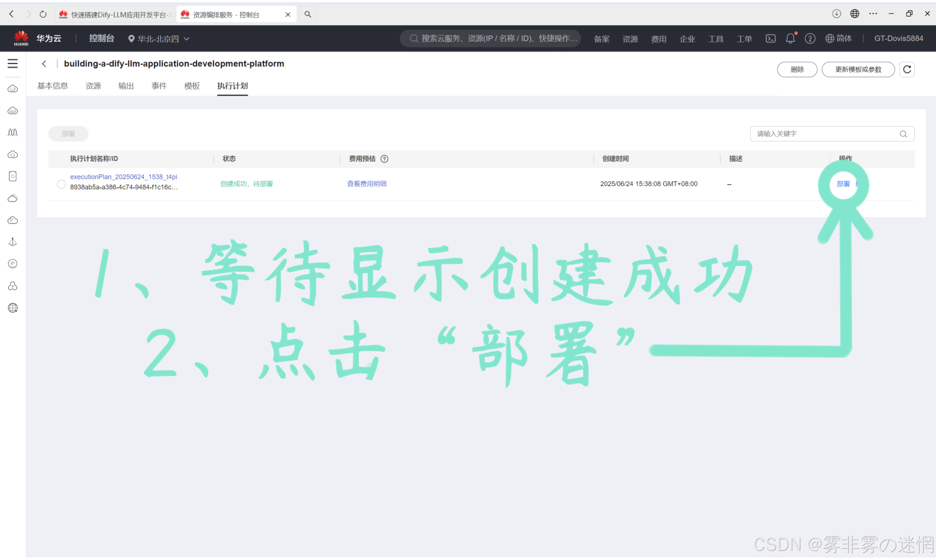The width and height of the screenshot is (936, 560).
Task: Click the 部署 link in operations column
Action: pos(843,184)
